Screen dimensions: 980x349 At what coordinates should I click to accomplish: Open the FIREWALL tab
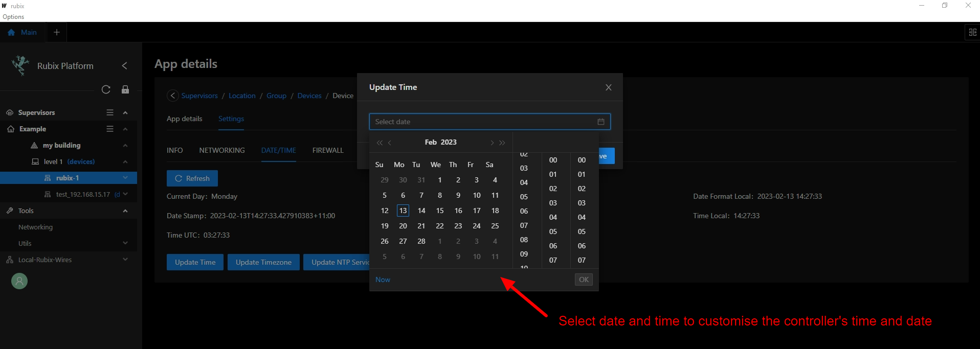[328, 150]
